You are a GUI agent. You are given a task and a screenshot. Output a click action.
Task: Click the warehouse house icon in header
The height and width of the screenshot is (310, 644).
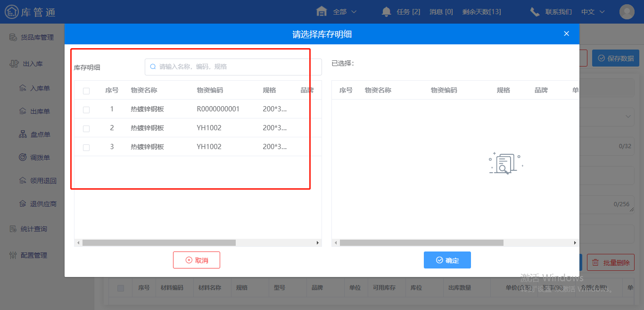(x=322, y=11)
